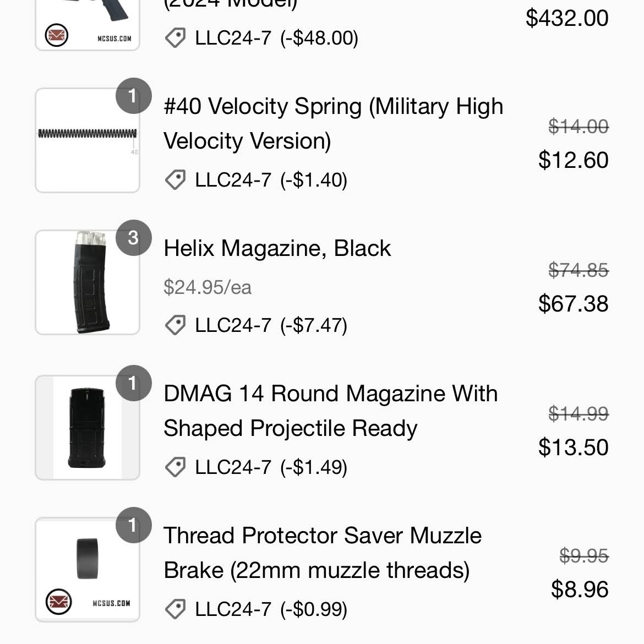Click the tag icon under Thread Protector item
Image resolution: width=644 pixels, height=644 pixels.
[x=175, y=609]
